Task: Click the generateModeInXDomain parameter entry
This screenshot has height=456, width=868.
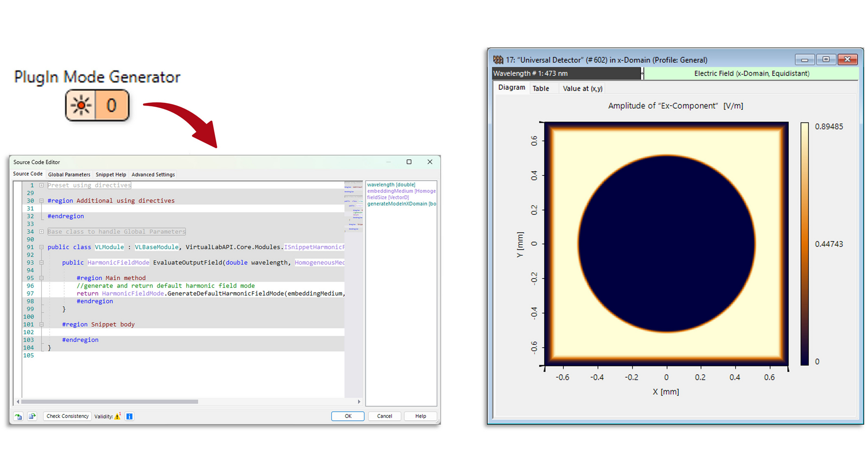Action: [401, 204]
